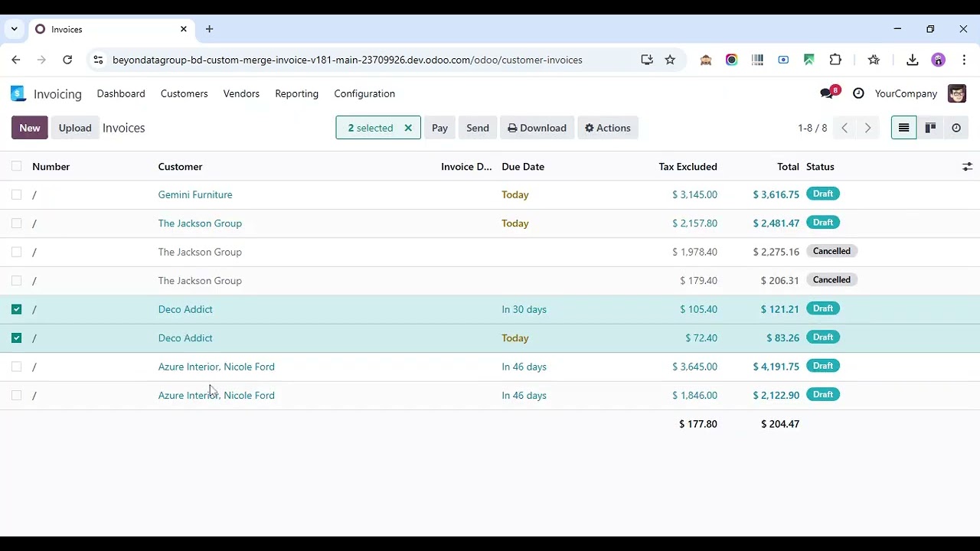
Task: Open Gemini Furniture invoice
Action: coord(195,195)
